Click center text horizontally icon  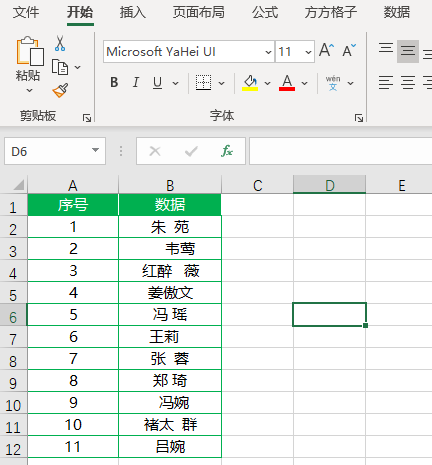(x=408, y=82)
